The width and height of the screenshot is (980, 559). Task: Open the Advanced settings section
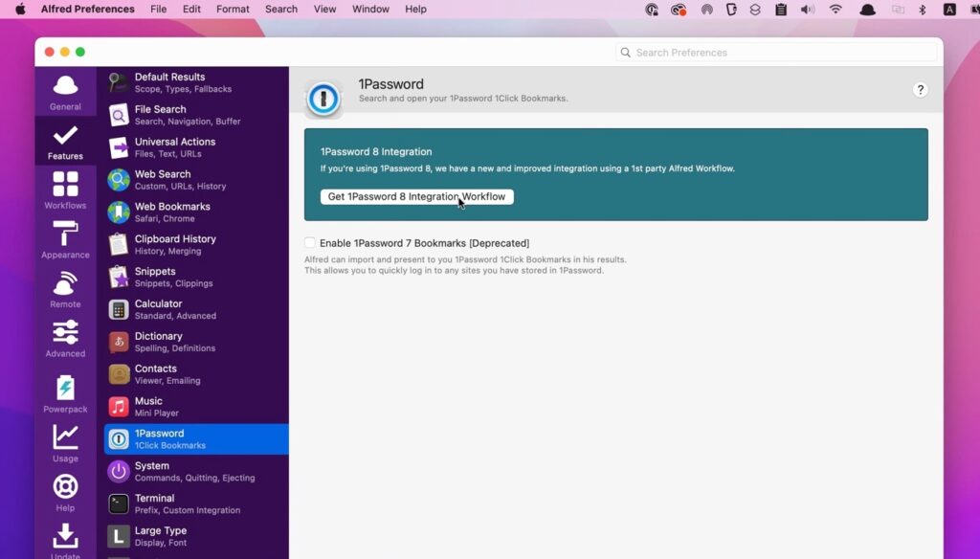click(64, 337)
